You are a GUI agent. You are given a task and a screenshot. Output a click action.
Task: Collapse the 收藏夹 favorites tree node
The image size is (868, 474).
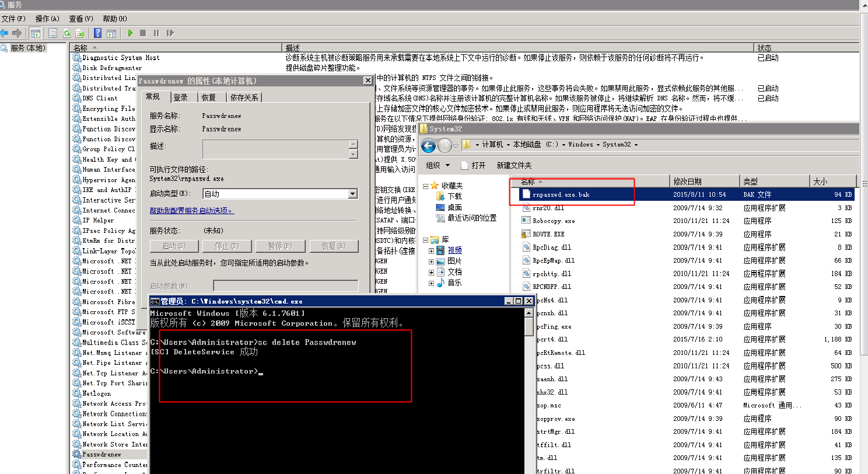425,186
